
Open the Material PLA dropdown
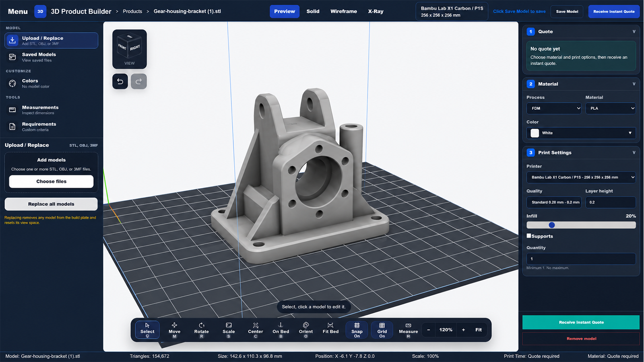611,108
